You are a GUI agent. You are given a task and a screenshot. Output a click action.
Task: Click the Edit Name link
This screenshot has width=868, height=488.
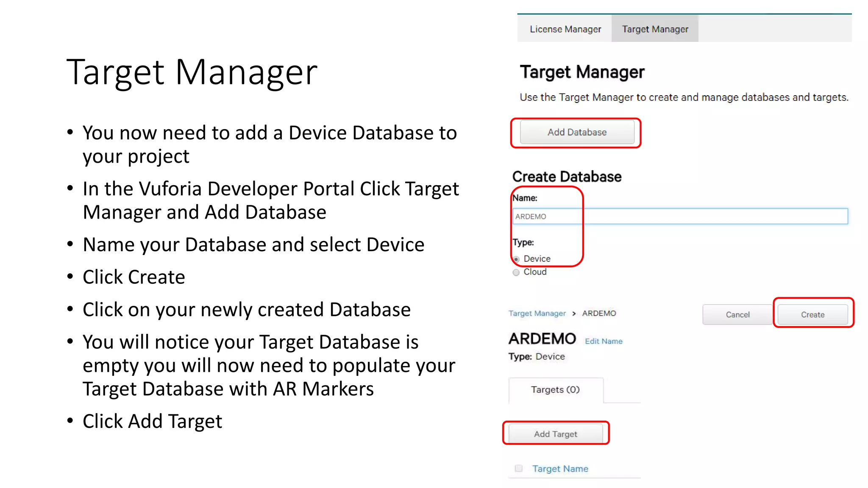click(x=604, y=341)
